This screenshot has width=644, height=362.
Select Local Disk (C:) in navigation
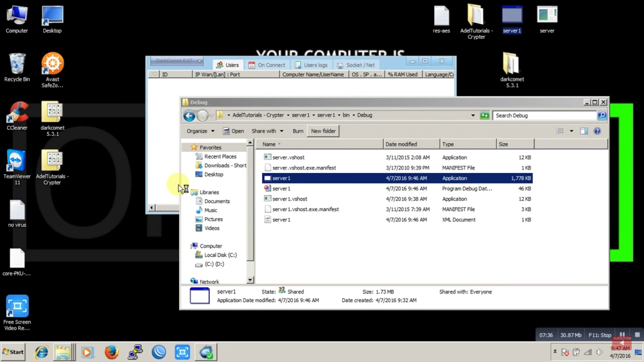click(216, 255)
